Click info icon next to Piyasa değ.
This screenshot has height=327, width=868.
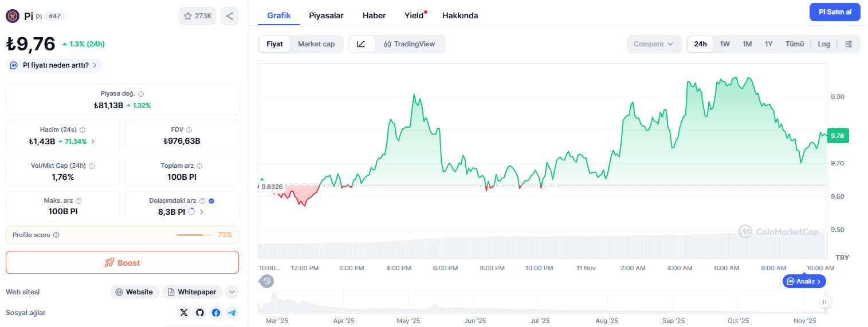[141, 93]
